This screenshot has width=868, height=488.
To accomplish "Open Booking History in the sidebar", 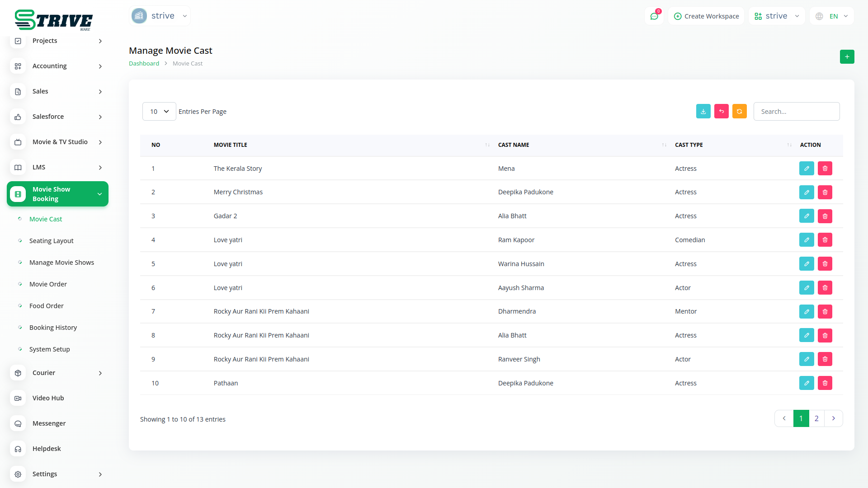I will click(x=53, y=328).
